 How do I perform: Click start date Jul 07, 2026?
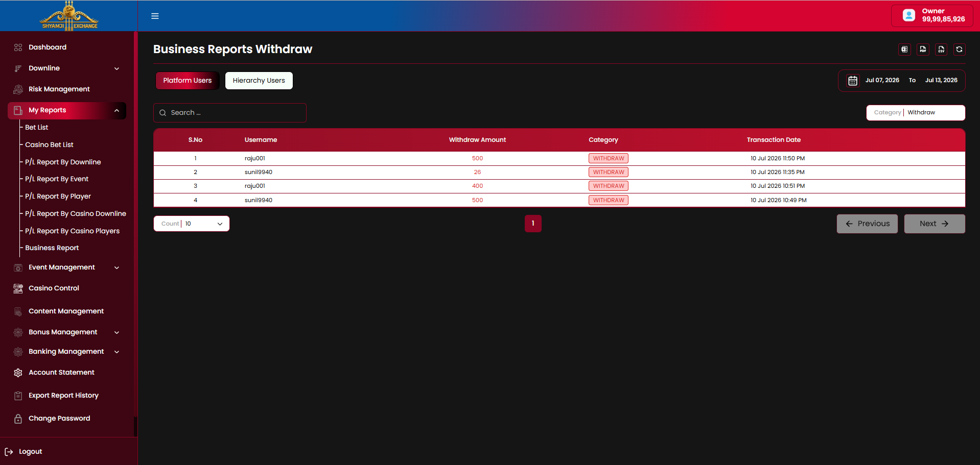click(882, 81)
